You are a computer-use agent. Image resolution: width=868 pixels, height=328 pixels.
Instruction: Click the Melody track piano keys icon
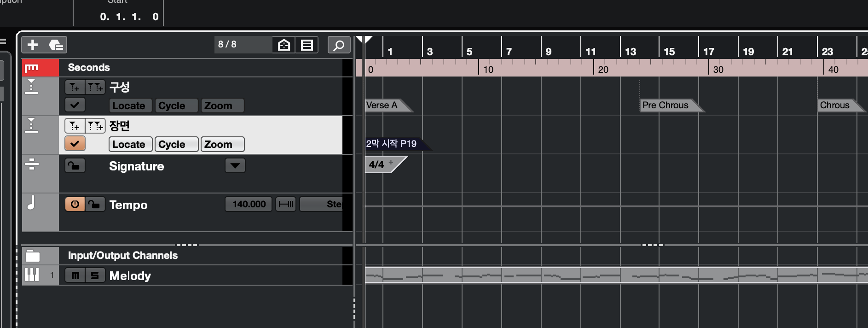tap(32, 275)
